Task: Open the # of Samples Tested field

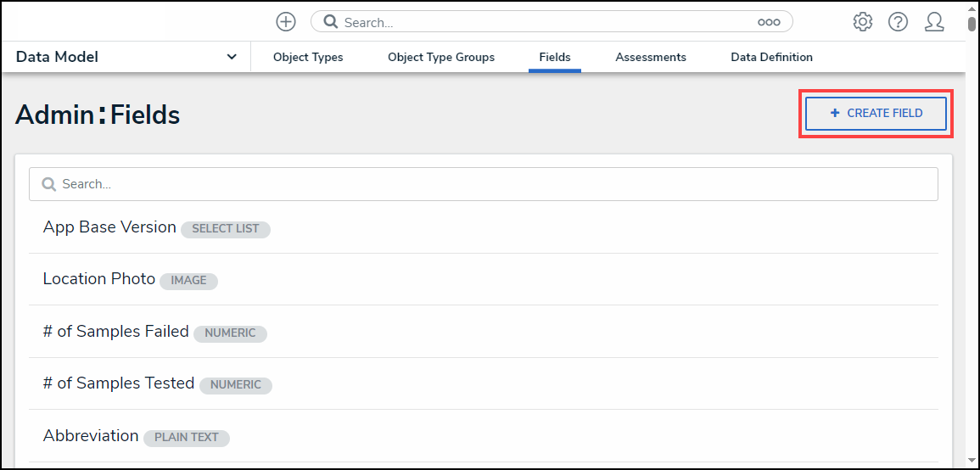Action: tap(119, 383)
